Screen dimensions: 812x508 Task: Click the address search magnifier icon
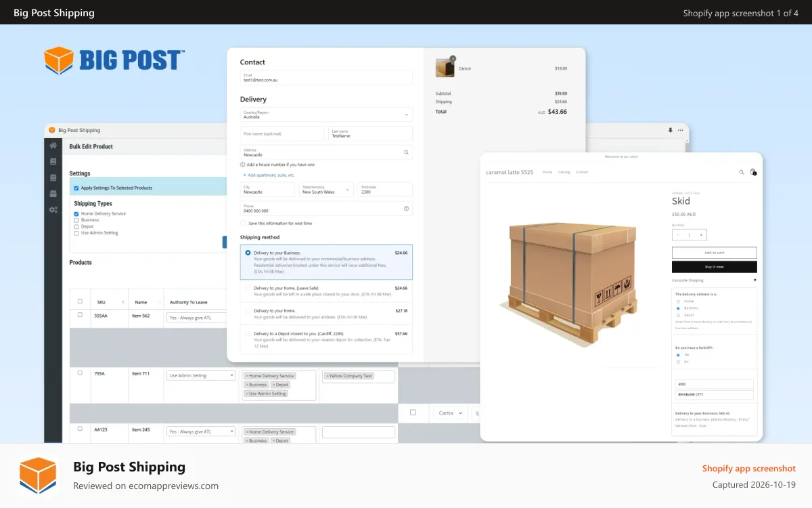(x=406, y=152)
